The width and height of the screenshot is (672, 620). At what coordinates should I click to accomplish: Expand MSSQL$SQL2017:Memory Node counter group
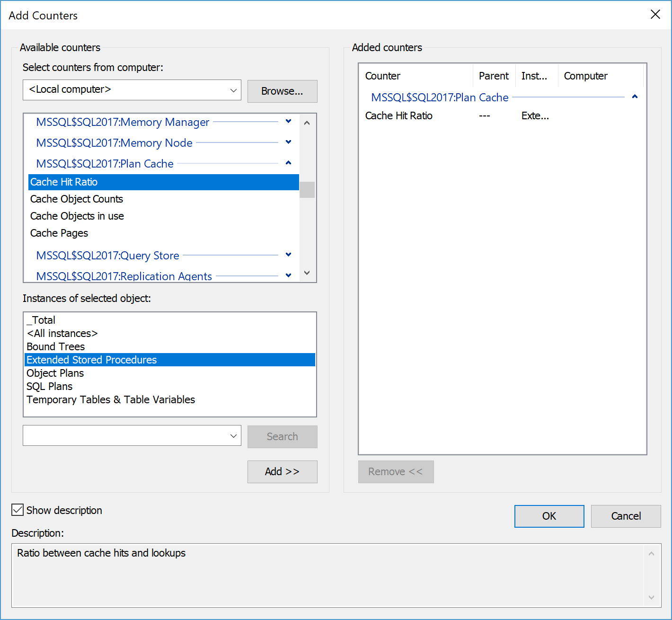tap(288, 142)
